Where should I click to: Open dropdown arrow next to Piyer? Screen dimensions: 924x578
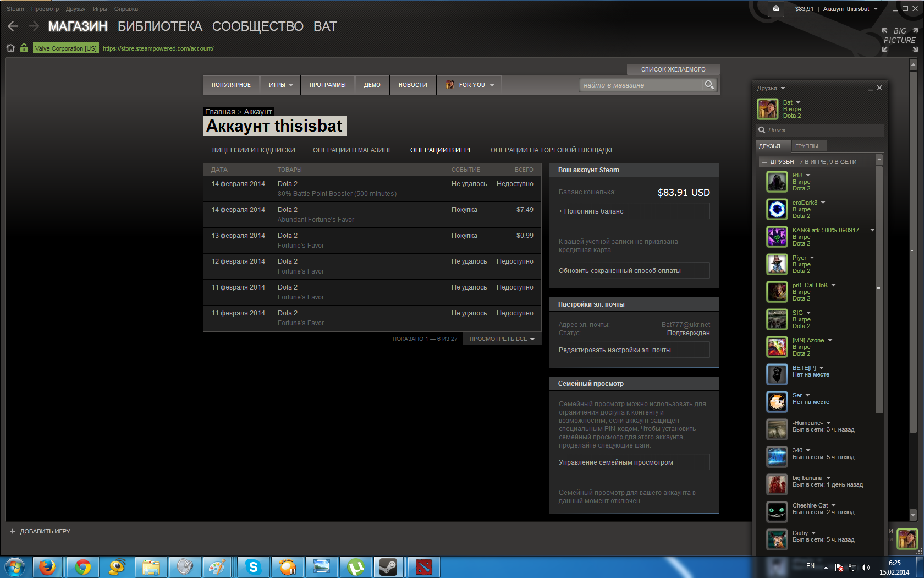click(x=812, y=258)
